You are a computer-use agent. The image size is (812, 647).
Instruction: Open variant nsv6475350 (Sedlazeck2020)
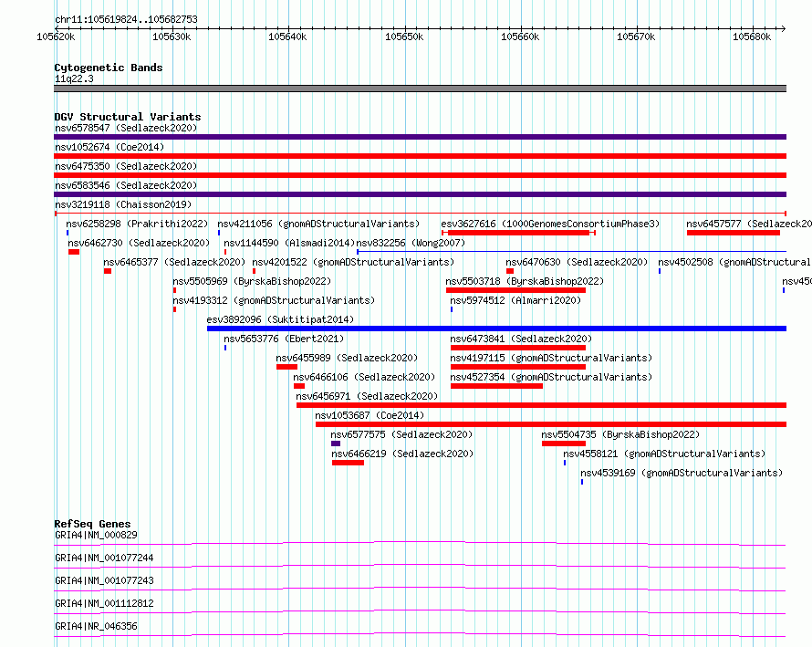126,166
